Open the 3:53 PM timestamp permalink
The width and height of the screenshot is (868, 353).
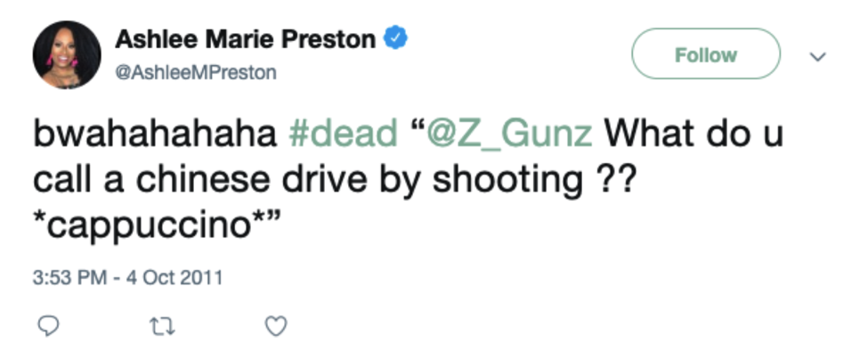click(69, 277)
